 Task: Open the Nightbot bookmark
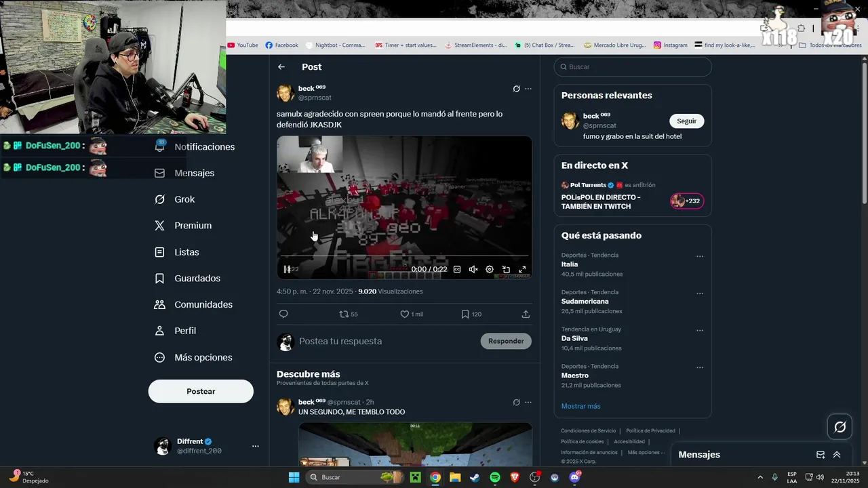336,45
